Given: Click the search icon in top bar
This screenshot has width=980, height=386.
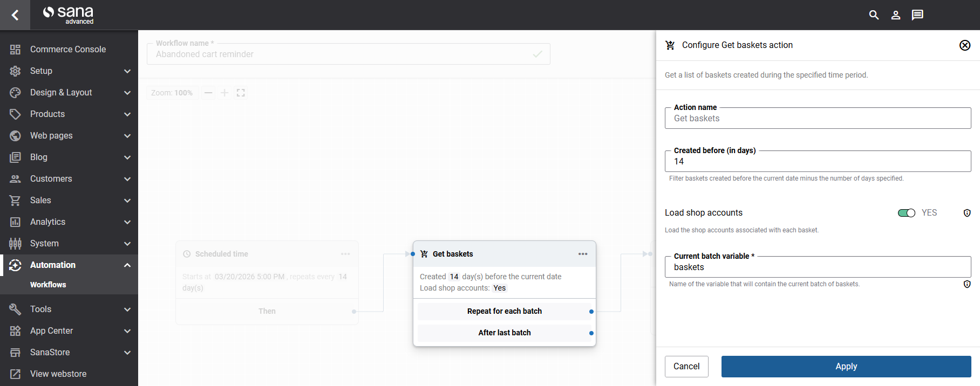Looking at the screenshot, I should 874,15.
